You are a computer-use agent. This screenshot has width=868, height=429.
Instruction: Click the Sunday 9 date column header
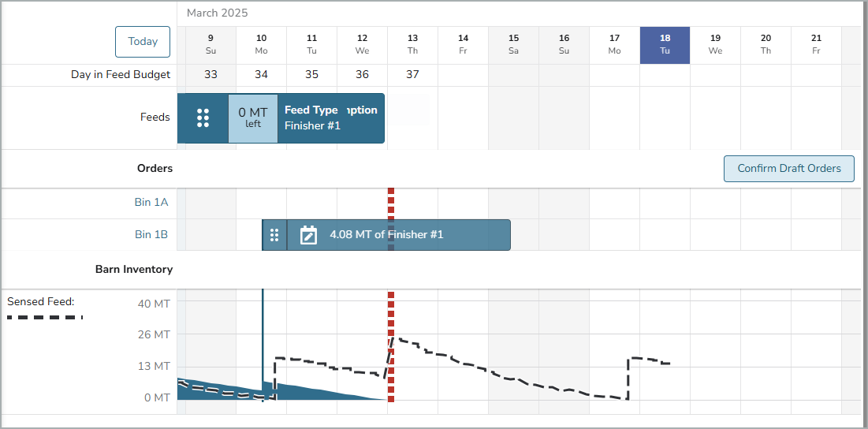coord(210,45)
